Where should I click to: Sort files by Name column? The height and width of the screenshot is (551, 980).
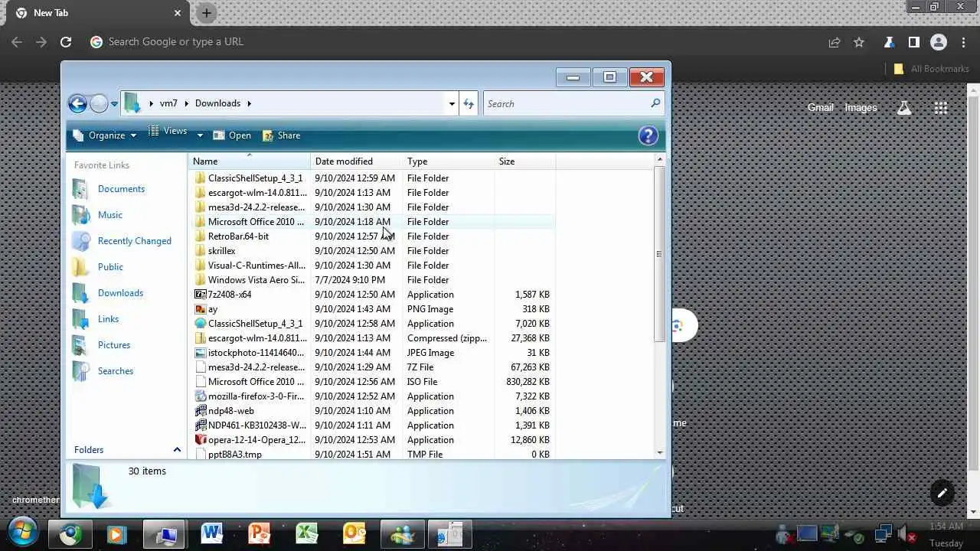pos(250,161)
